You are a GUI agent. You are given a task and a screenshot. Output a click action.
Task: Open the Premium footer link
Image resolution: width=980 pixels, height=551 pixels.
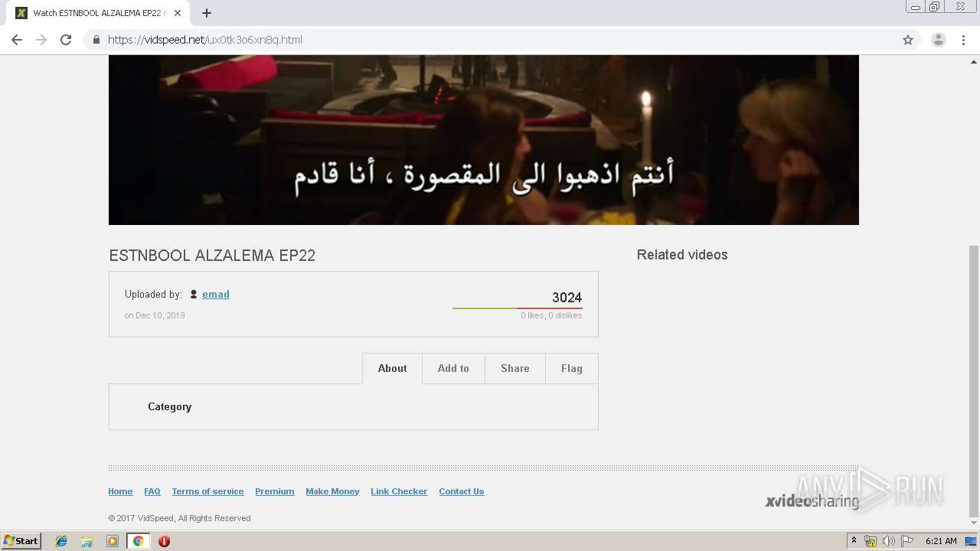pyautogui.click(x=275, y=491)
